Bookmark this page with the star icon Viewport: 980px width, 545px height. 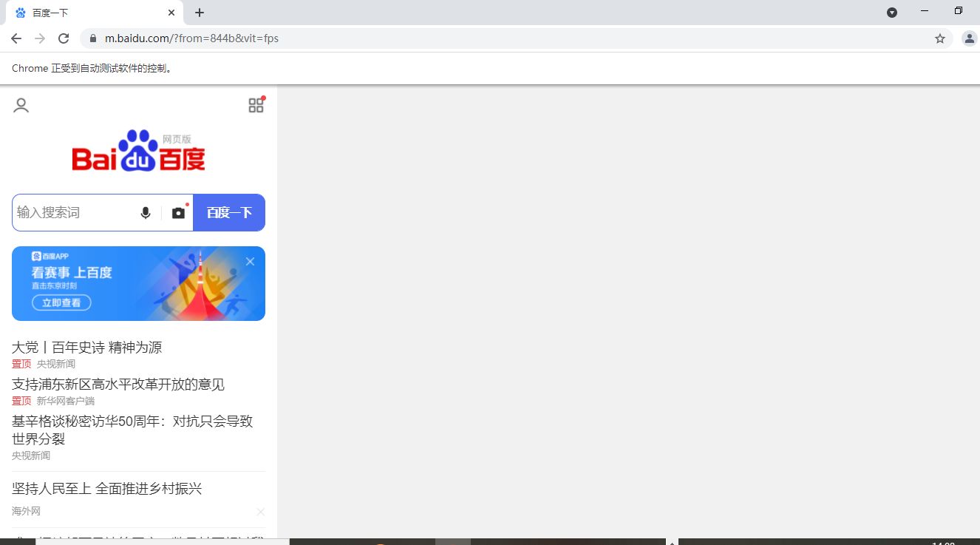click(x=940, y=38)
